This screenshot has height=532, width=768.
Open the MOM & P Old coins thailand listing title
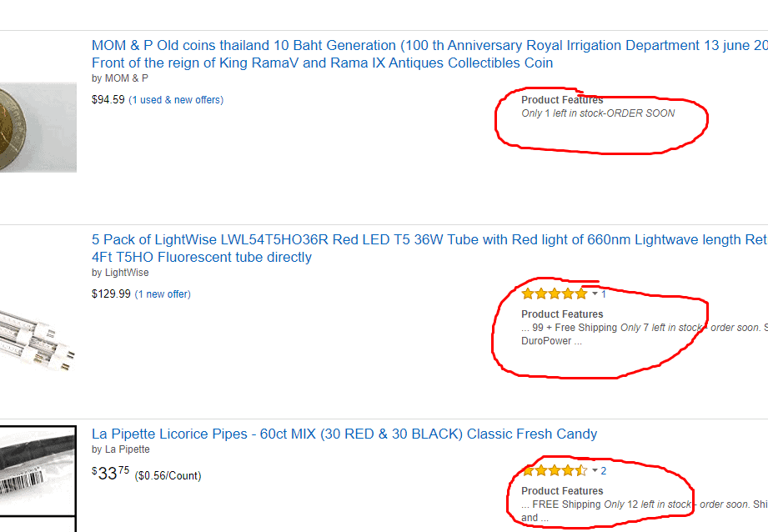pos(429,54)
